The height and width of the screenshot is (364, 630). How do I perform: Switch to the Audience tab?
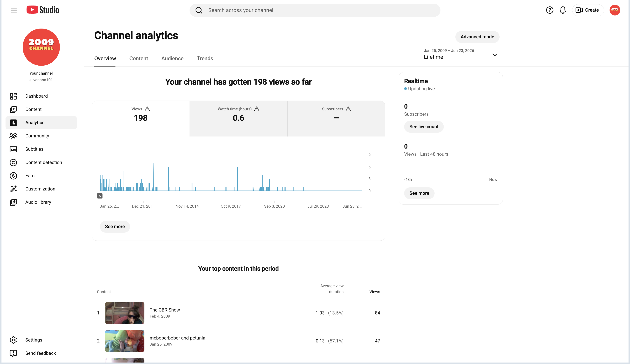point(172,58)
